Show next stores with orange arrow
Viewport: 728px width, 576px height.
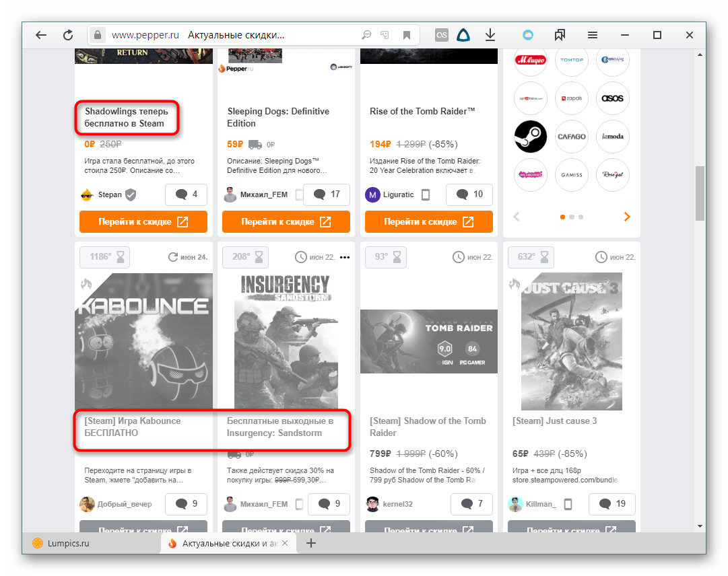627,217
